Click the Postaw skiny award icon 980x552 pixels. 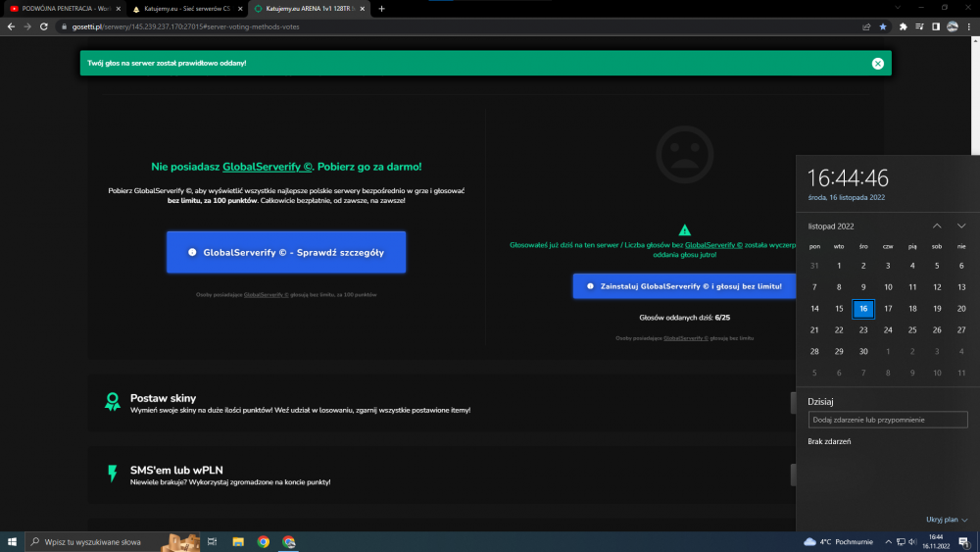tap(113, 401)
